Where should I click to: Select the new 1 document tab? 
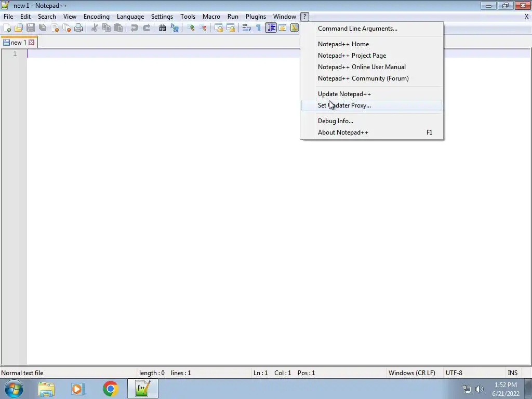[19, 43]
